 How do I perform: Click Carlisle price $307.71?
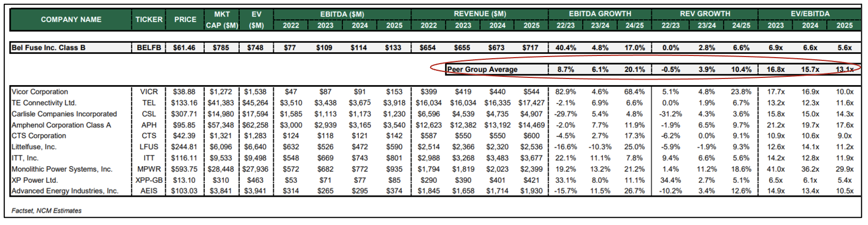point(184,114)
